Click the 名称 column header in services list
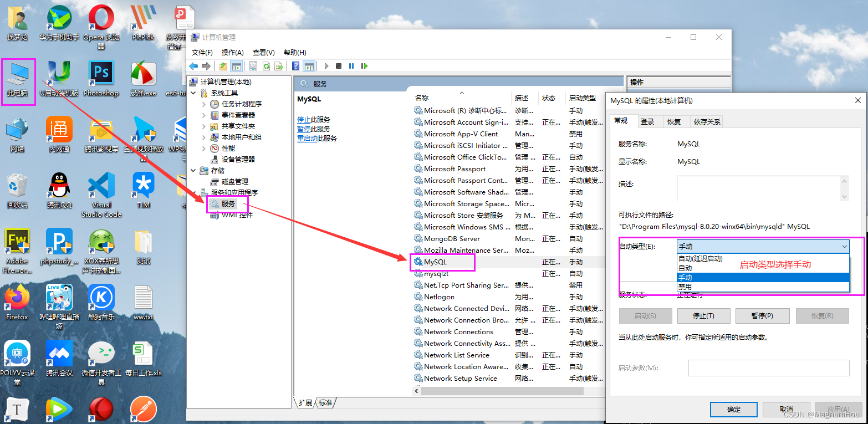 coord(462,98)
